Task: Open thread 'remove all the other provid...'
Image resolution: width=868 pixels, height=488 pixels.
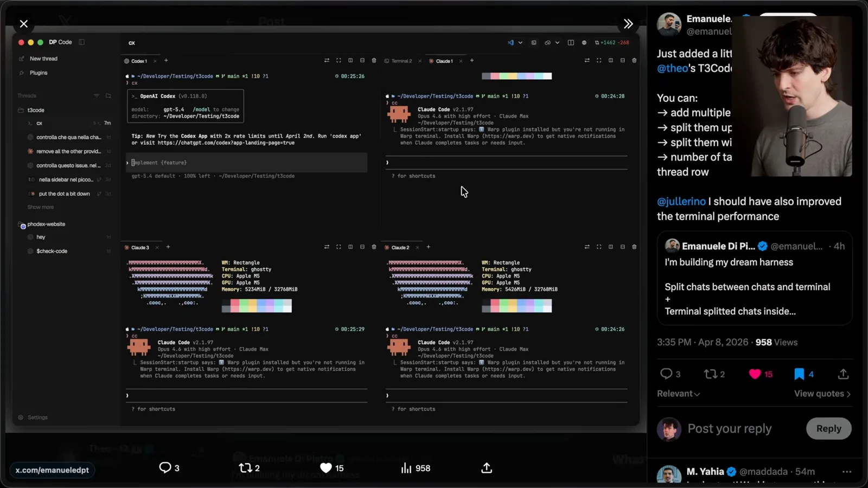Action: pyautogui.click(x=68, y=151)
